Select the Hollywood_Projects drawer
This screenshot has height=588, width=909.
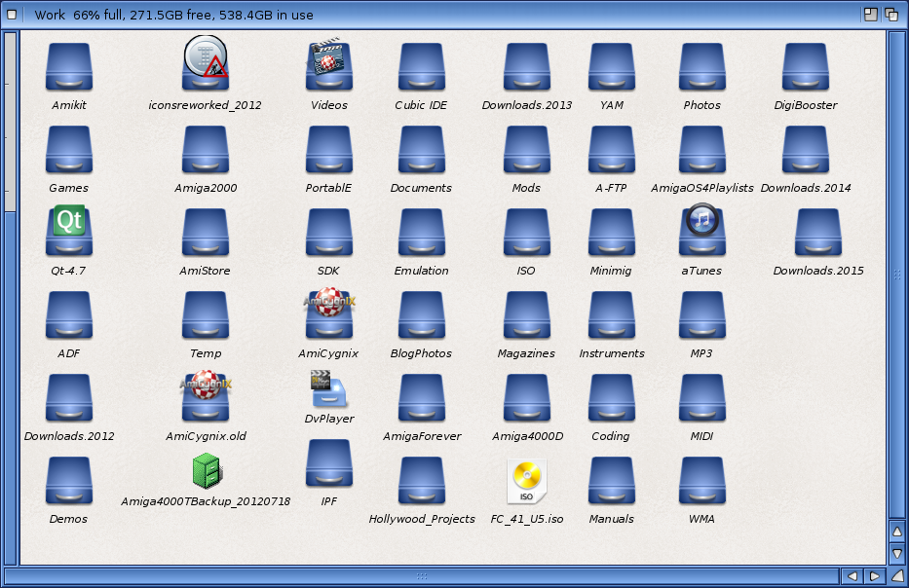point(422,482)
